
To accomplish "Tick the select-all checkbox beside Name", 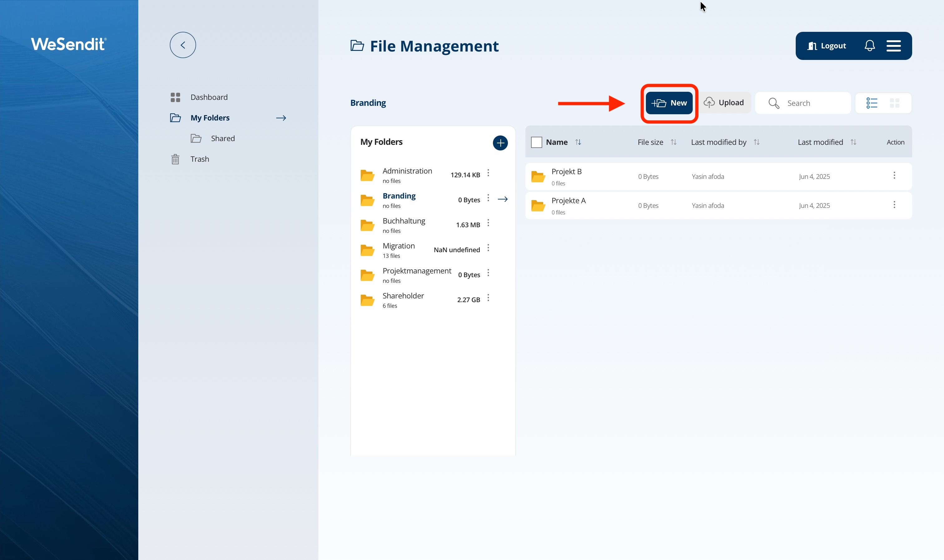I will pyautogui.click(x=536, y=142).
